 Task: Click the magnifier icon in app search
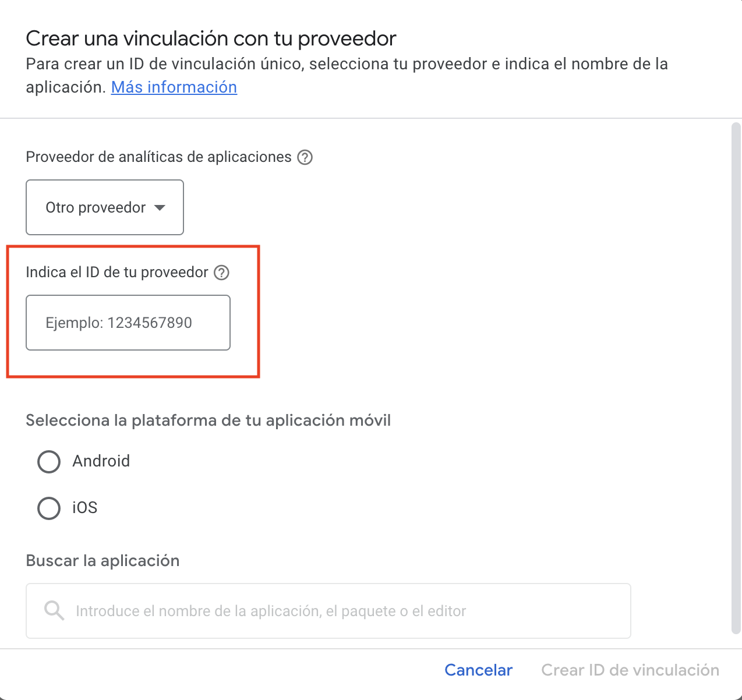click(54, 611)
